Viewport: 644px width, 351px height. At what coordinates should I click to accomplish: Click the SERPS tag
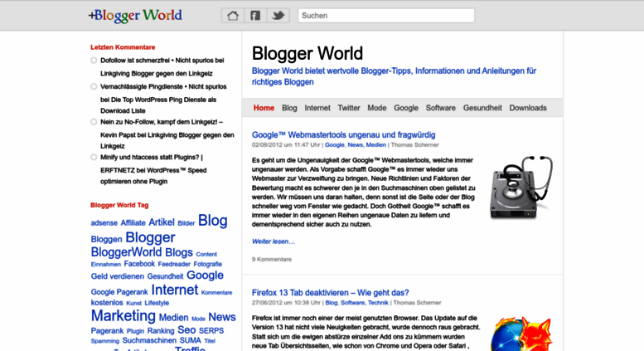point(211,331)
